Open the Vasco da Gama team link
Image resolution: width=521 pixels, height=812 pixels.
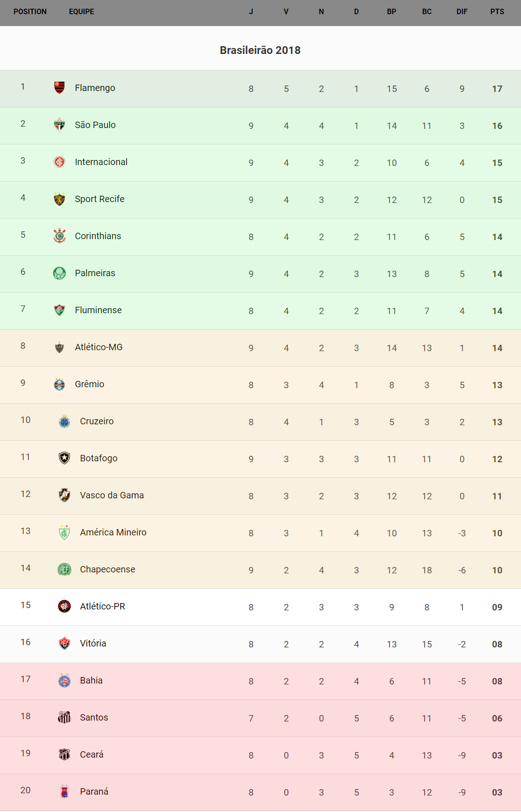click(x=112, y=495)
